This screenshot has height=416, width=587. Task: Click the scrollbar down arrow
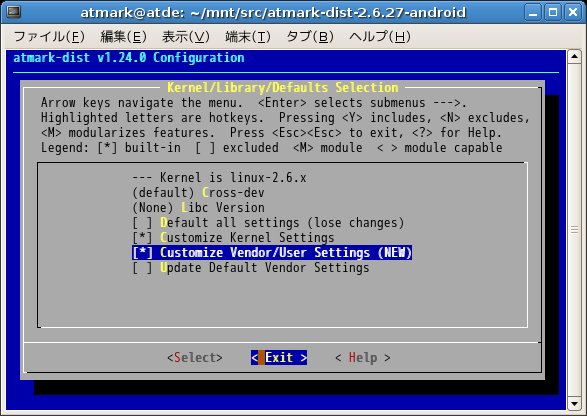click(574, 404)
